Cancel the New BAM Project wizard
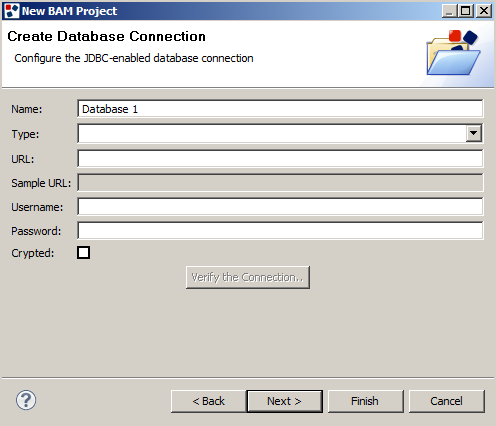Image resolution: width=496 pixels, height=426 pixels. (447, 401)
